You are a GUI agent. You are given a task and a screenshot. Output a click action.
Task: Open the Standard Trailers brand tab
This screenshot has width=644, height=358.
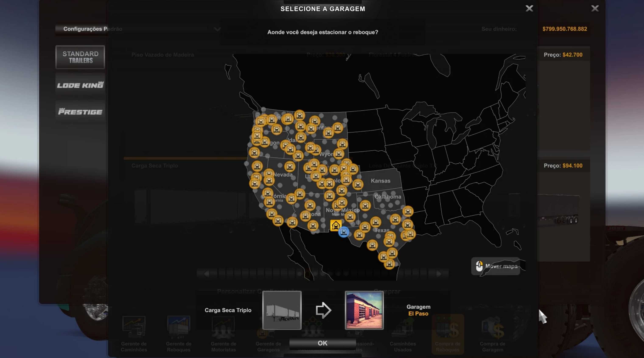[x=80, y=57]
